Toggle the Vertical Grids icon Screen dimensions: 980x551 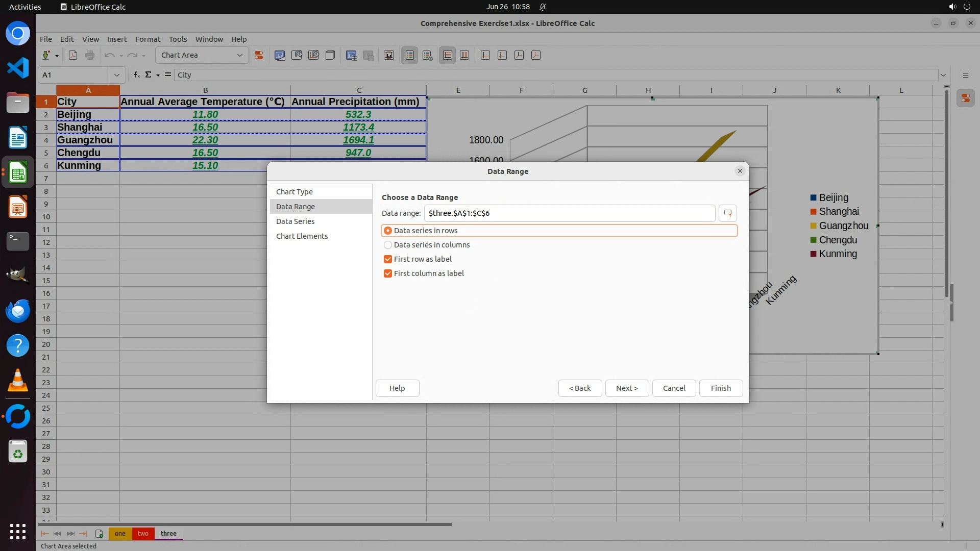(464, 55)
